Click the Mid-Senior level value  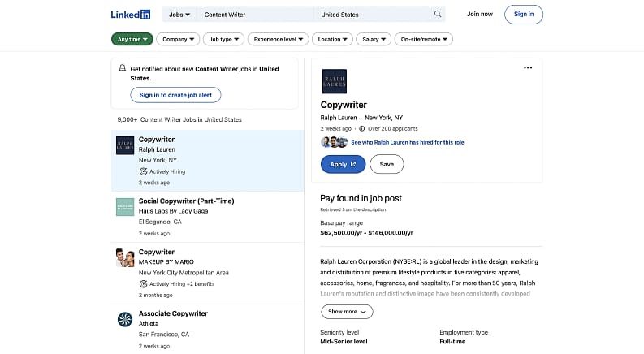click(x=344, y=341)
